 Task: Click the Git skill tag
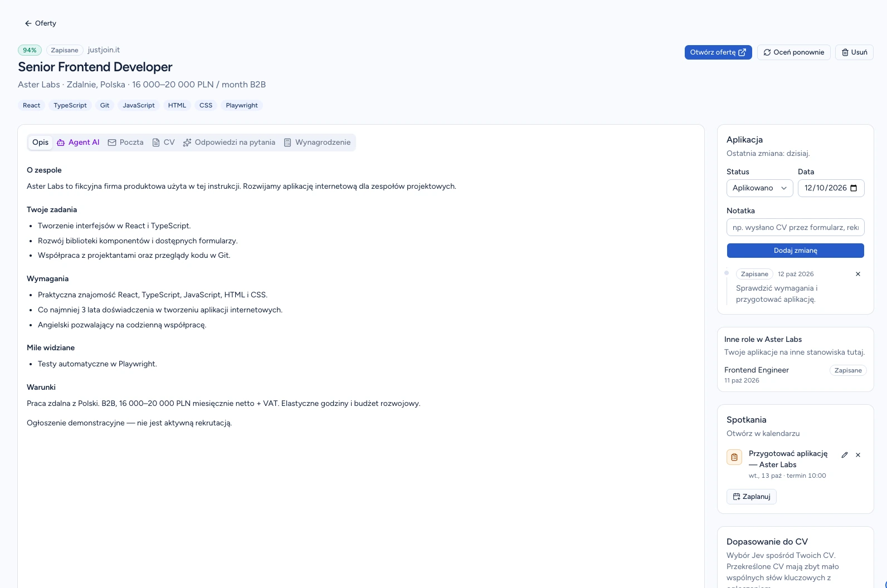point(105,105)
